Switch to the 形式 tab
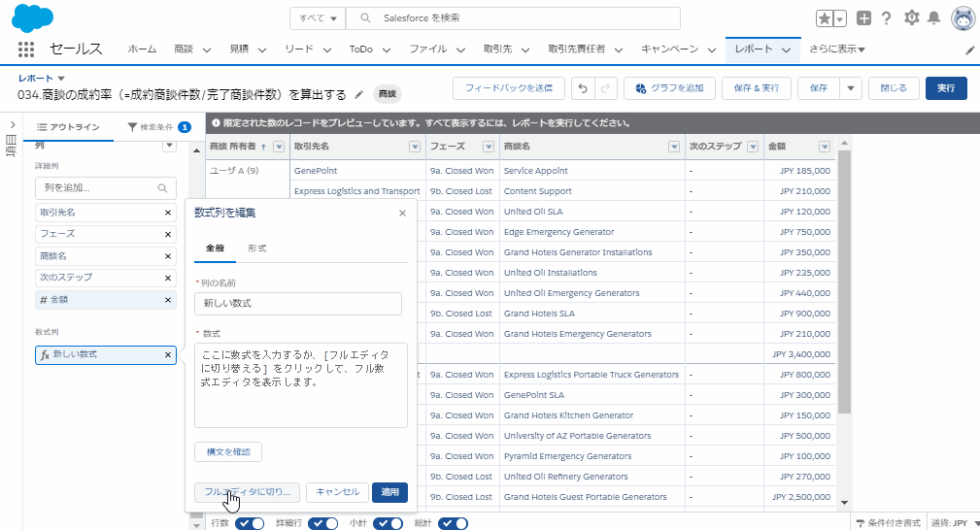 [256, 248]
